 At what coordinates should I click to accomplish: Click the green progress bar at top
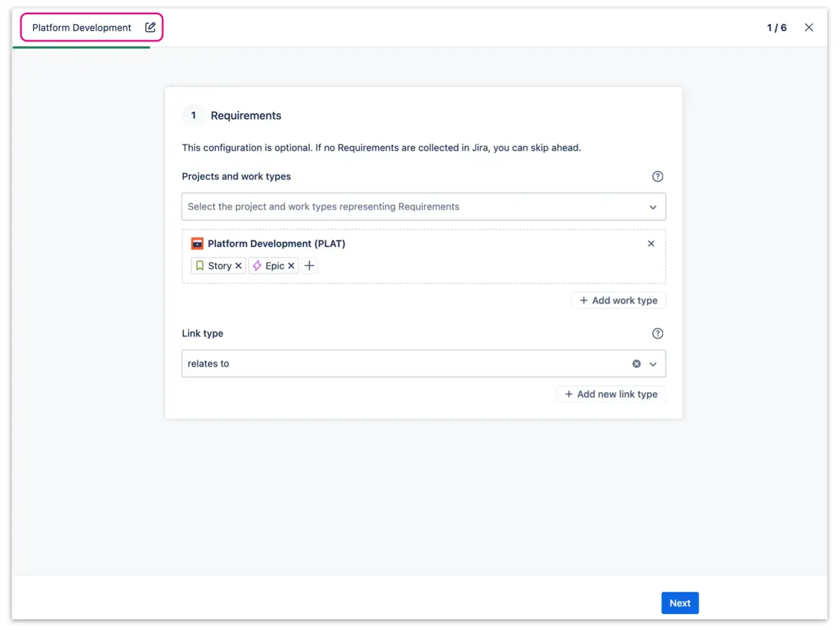point(81,47)
